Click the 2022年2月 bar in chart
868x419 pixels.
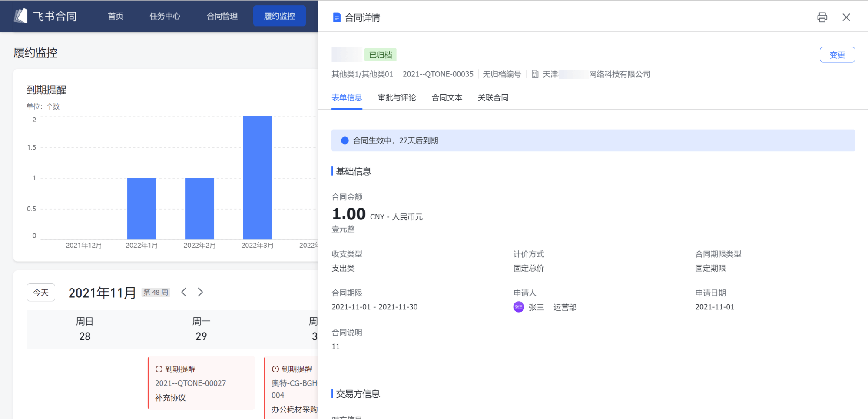[x=199, y=209]
